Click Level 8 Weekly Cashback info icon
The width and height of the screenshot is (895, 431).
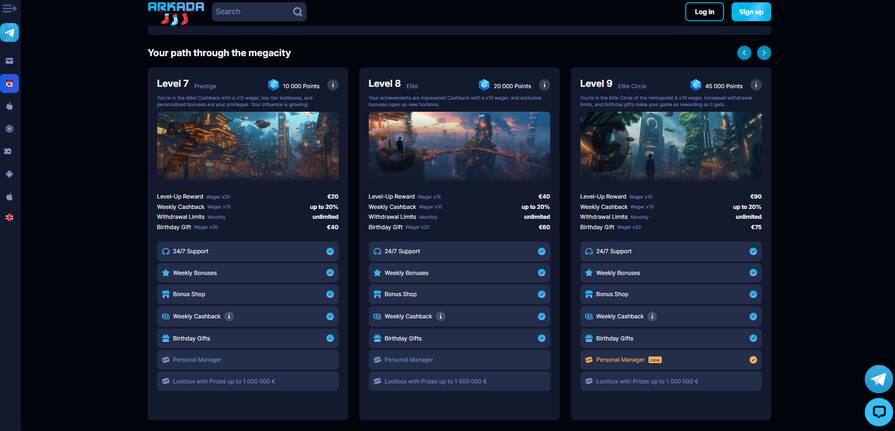tap(440, 316)
